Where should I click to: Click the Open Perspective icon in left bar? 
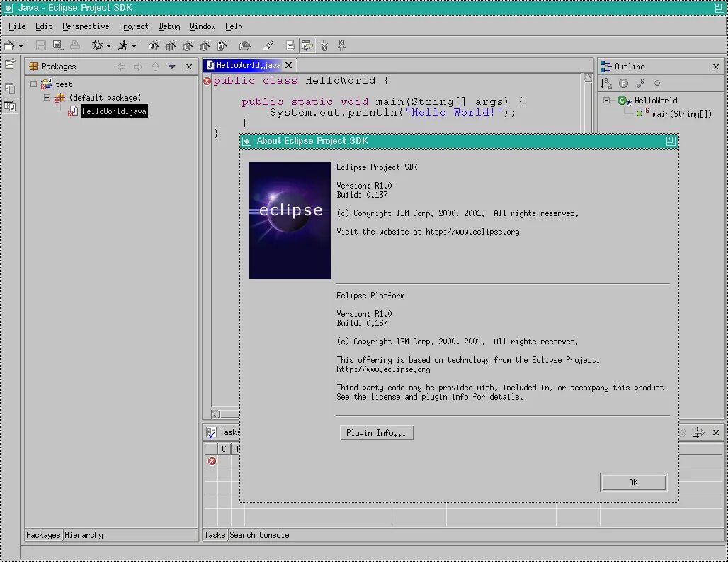click(x=10, y=64)
